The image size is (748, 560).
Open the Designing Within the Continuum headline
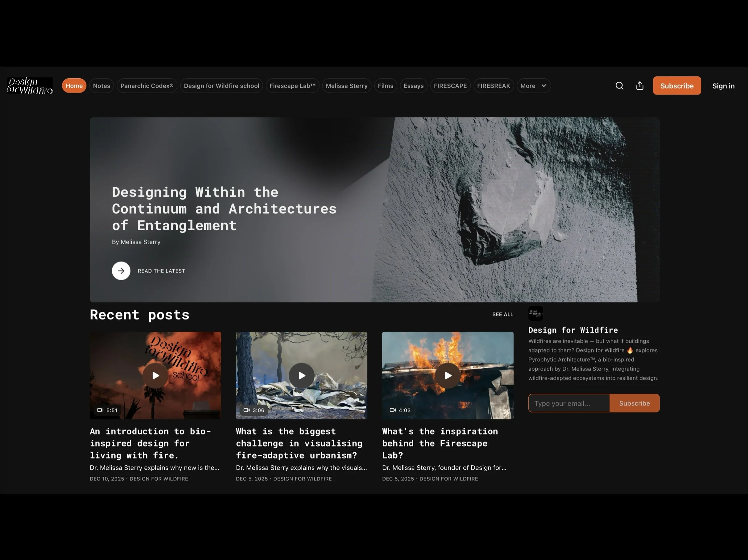click(x=224, y=209)
